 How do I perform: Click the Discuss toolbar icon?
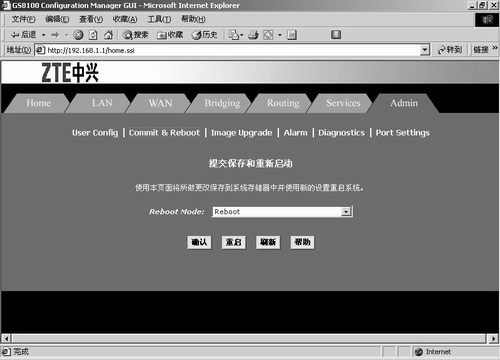292,35
